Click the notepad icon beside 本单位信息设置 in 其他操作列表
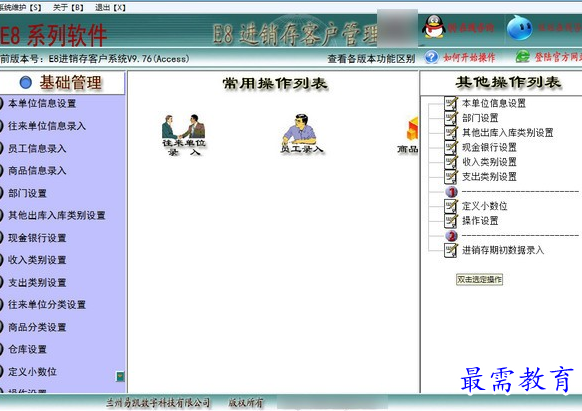This screenshot has height=411, width=582. (451, 103)
